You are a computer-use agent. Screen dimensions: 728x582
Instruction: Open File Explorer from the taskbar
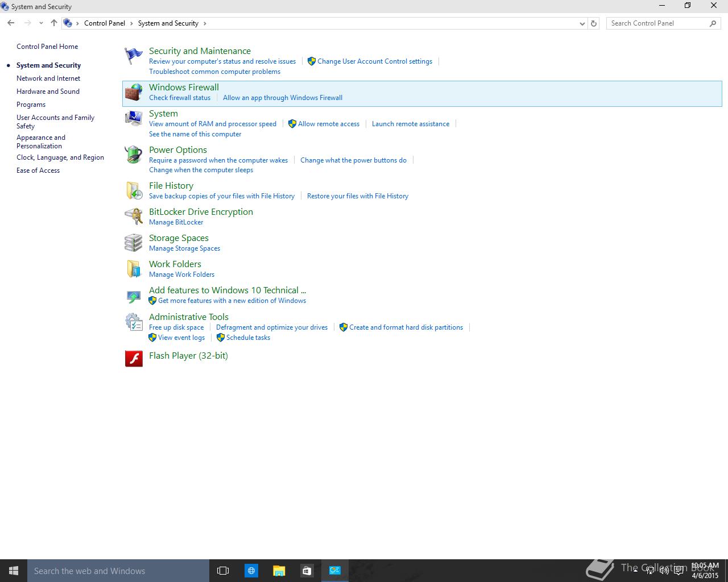pyautogui.click(x=279, y=571)
